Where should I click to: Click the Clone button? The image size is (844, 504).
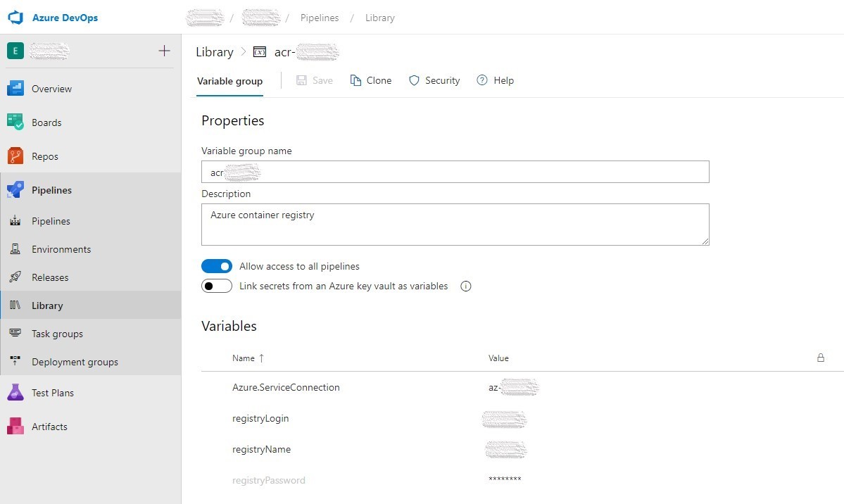click(371, 81)
